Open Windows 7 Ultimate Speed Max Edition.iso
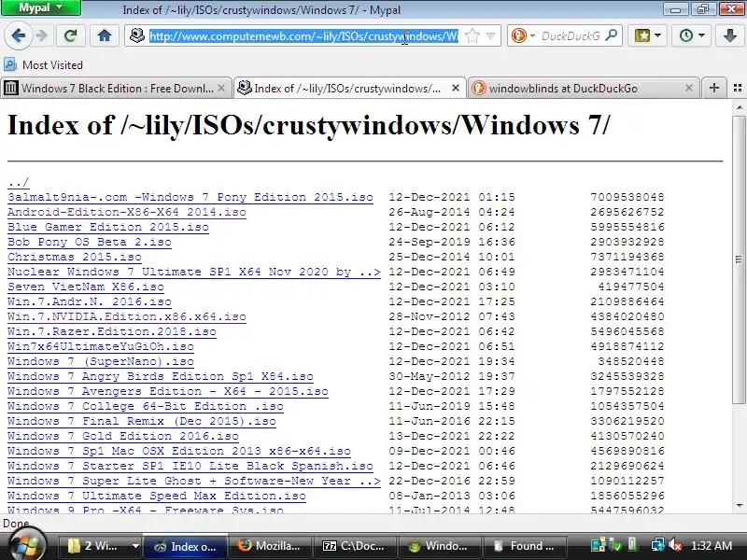 pos(157,497)
